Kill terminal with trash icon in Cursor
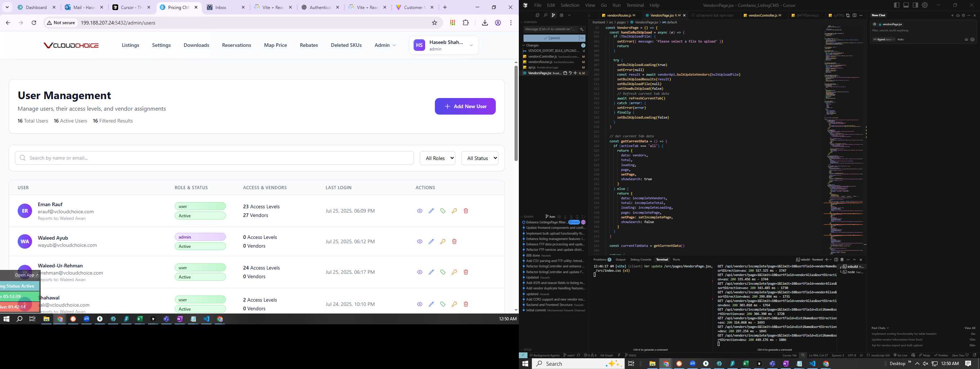The image size is (980, 369). pyautogui.click(x=842, y=260)
